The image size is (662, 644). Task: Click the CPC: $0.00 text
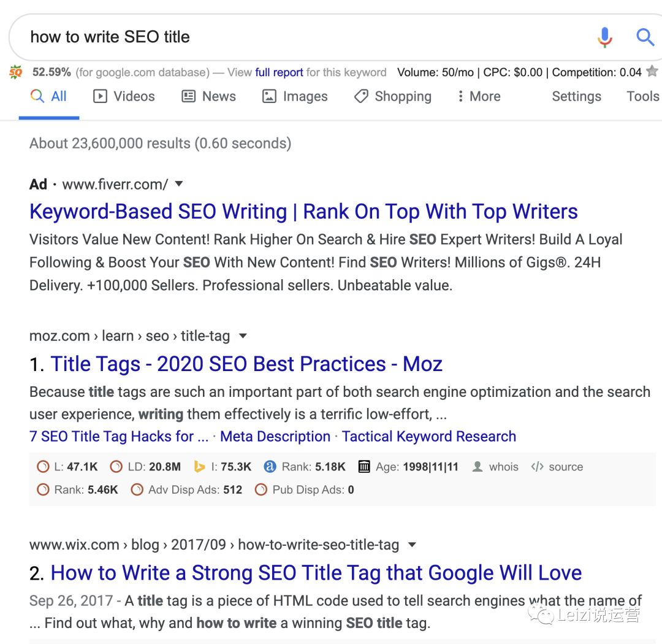(x=512, y=72)
